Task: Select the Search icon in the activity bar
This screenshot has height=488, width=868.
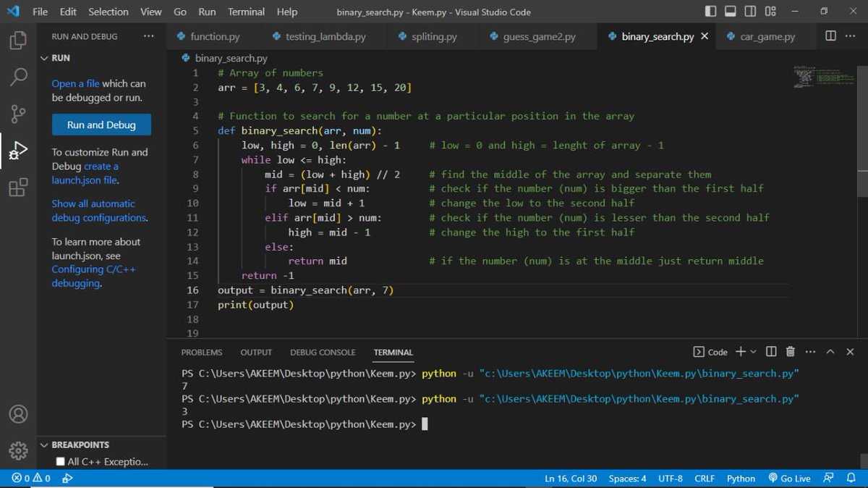Action: (18, 75)
